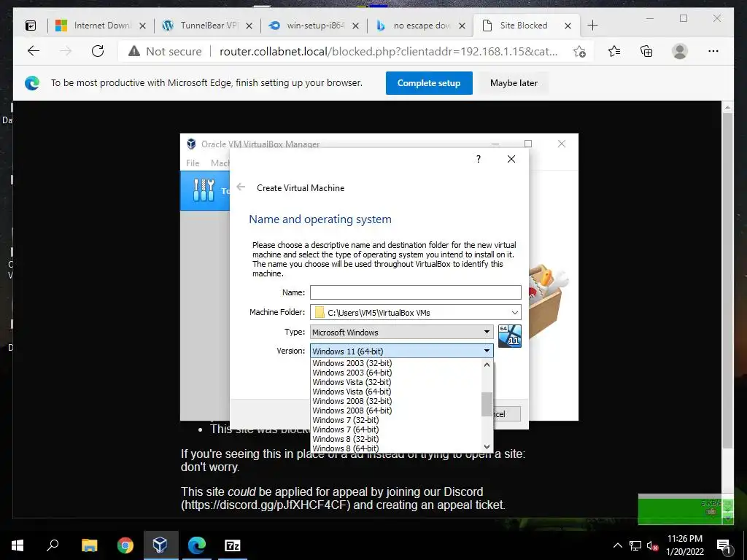Collapse the Version dropdown Windows 11 (64-bit)
Viewport: 747px width, 560px height.
(x=402, y=351)
